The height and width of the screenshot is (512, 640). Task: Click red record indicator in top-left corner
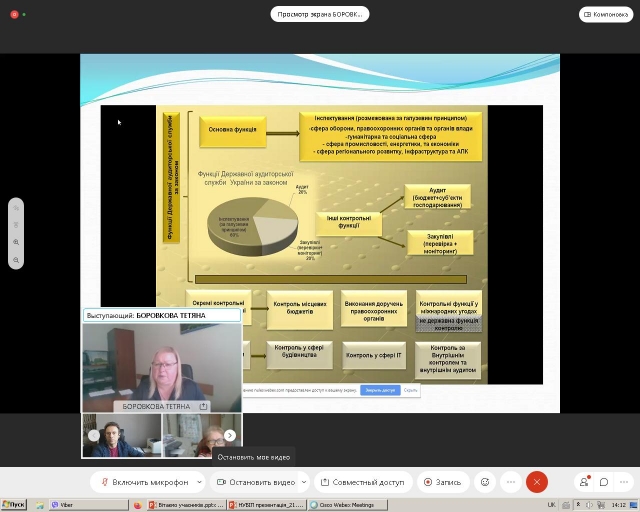(x=14, y=14)
